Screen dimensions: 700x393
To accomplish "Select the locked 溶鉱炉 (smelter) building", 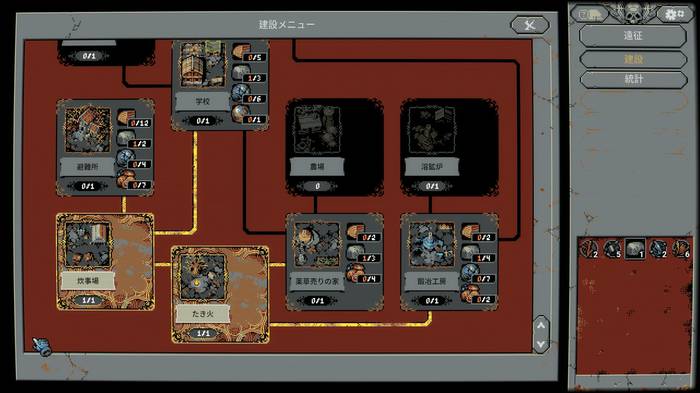I will [x=450, y=148].
